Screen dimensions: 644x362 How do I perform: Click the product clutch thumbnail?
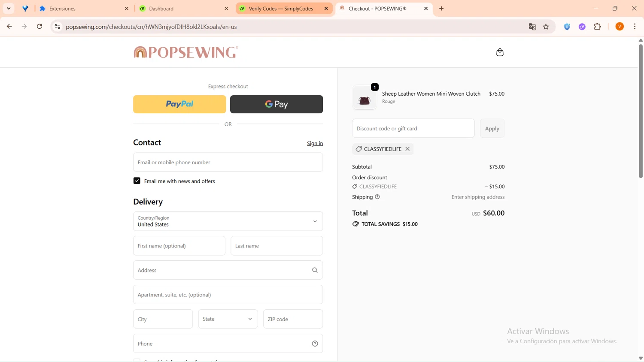365,98
